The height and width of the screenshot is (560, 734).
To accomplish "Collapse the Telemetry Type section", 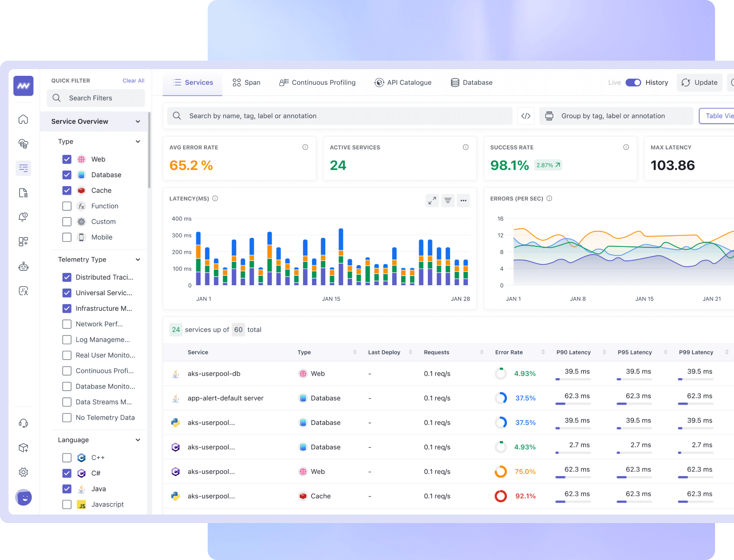I will pos(138,259).
